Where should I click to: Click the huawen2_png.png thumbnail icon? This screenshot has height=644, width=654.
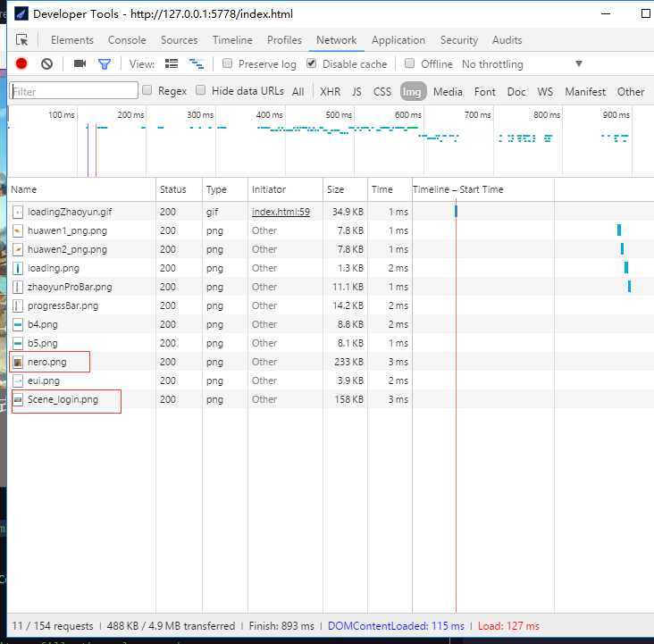[18, 249]
